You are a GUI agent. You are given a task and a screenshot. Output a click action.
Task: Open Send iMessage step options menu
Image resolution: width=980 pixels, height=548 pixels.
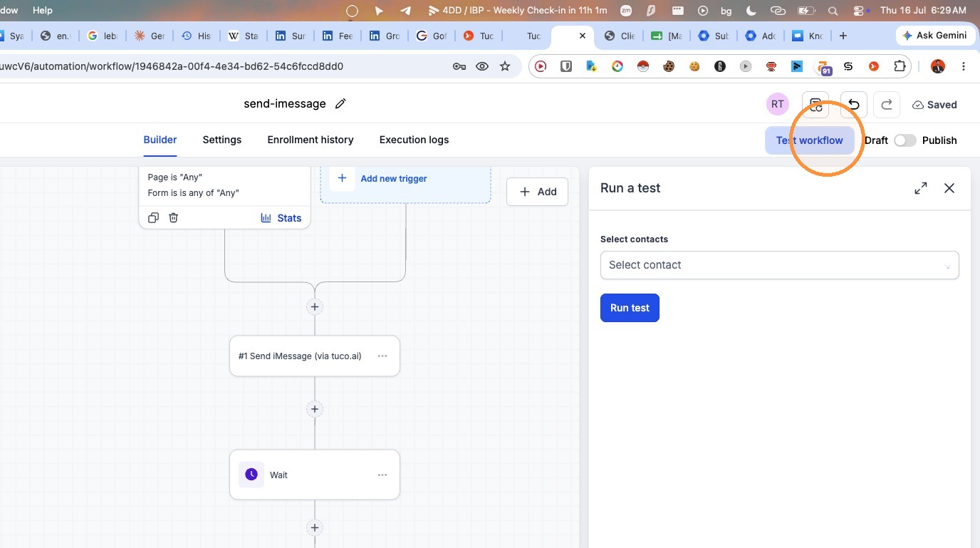coord(382,356)
